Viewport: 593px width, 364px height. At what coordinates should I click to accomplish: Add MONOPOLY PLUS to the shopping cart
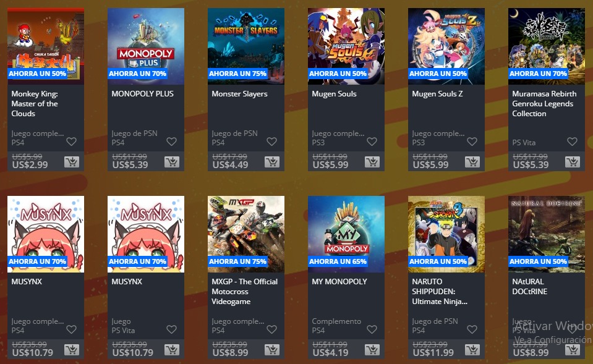point(172,162)
